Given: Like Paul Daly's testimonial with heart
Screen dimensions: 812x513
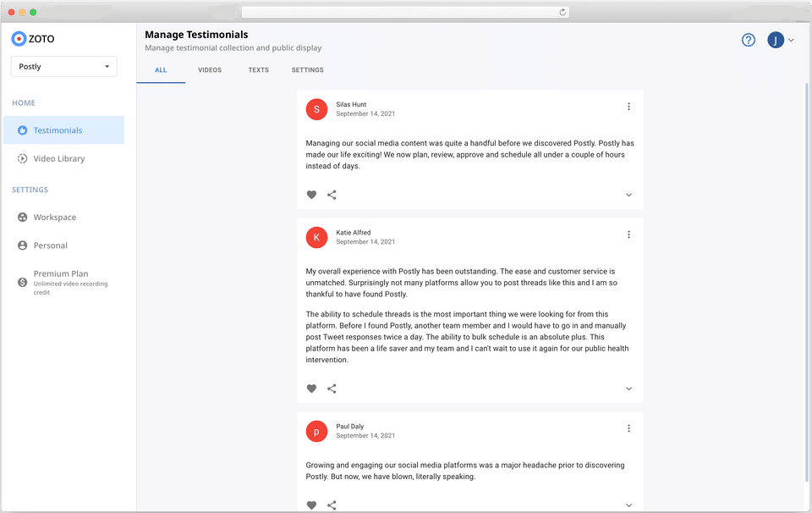Looking at the screenshot, I should point(311,505).
